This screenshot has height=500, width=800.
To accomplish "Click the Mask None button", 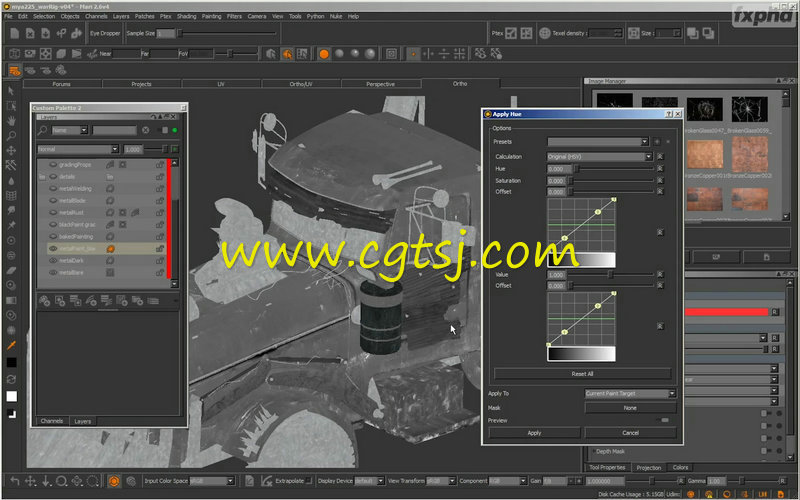I will coord(630,408).
